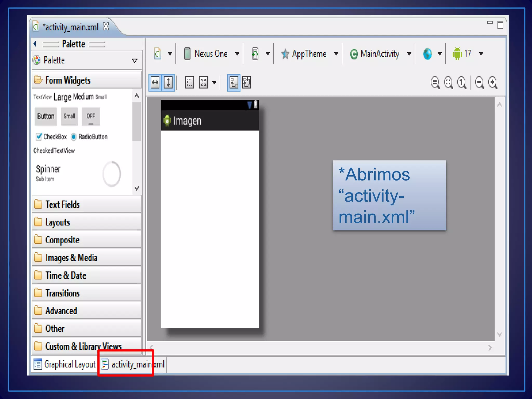The image size is (532, 399).
Task: Click palette scroll down arrow
Action: click(137, 188)
